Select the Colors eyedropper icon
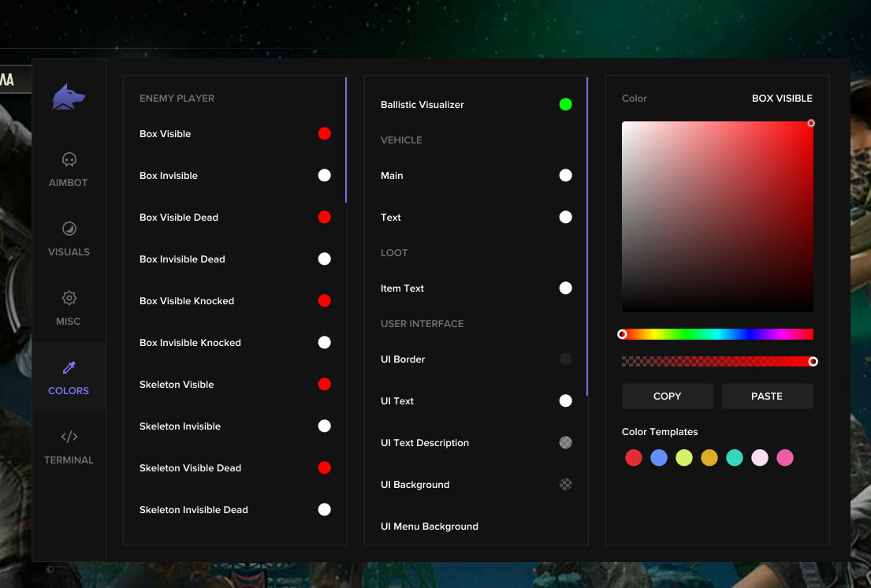The height and width of the screenshot is (588, 871). click(69, 367)
